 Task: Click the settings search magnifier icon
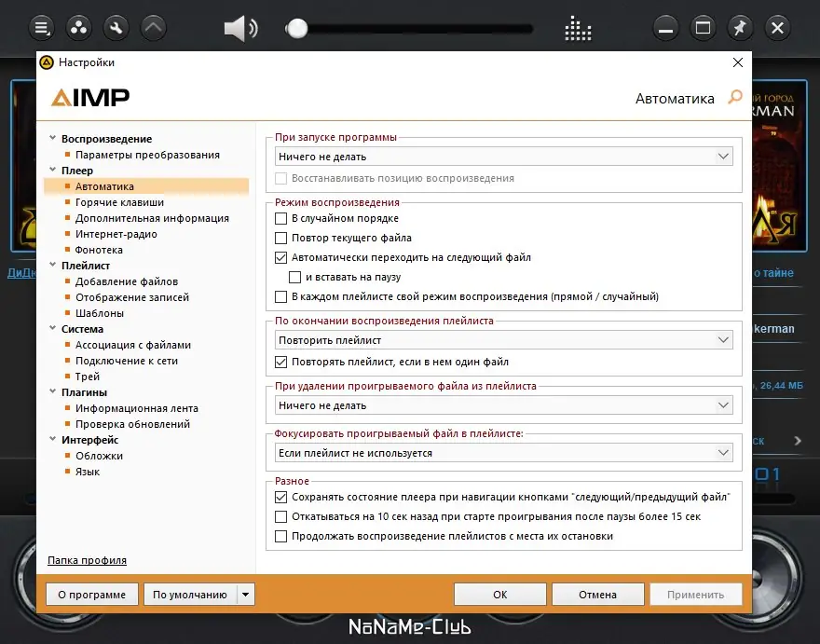735,98
